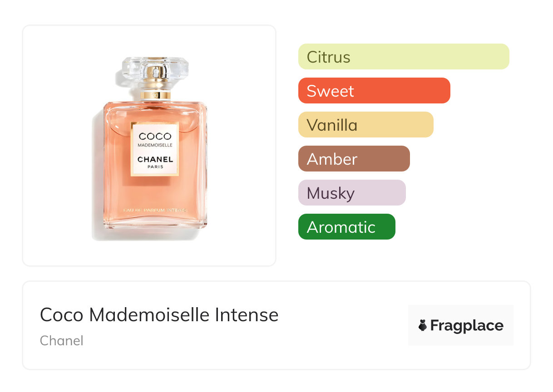This screenshot has width=553, height=392.
Task: Click the CHANEL word on bottle label
Action: click(x=155, y=159)
